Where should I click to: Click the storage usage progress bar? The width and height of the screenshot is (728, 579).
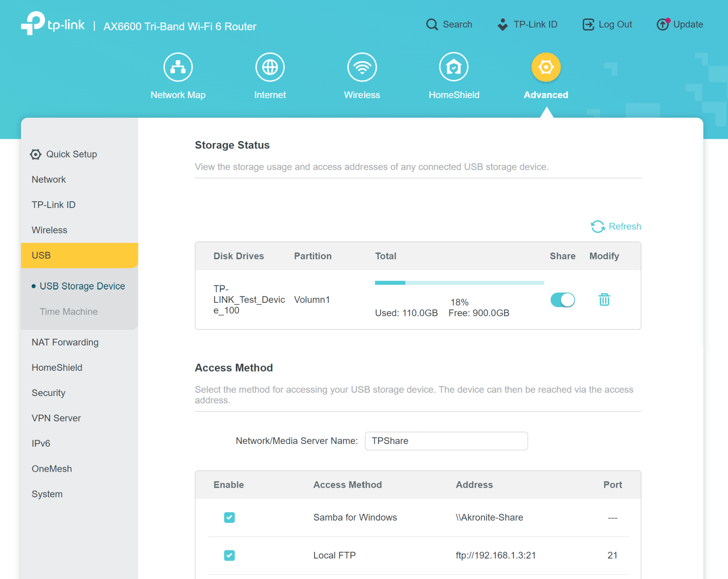pyautogui.click(x=459, y=283)
